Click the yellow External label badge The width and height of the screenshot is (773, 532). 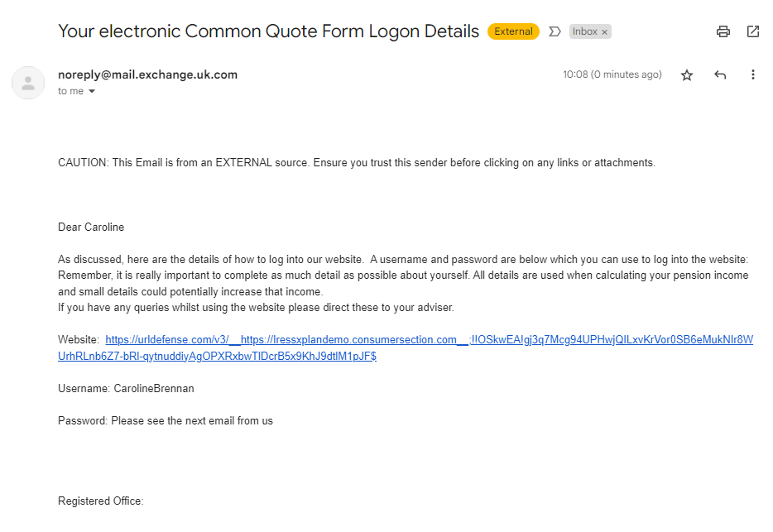[x=513, y=31]
